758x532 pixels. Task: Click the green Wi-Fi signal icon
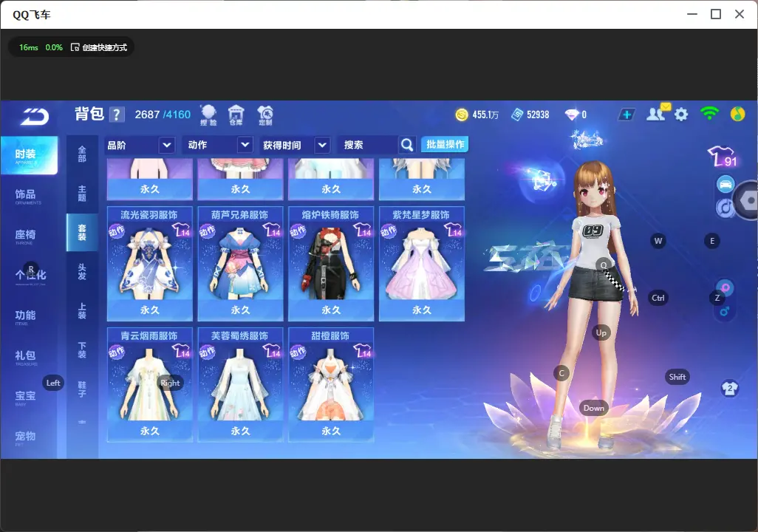click(709, 114)
